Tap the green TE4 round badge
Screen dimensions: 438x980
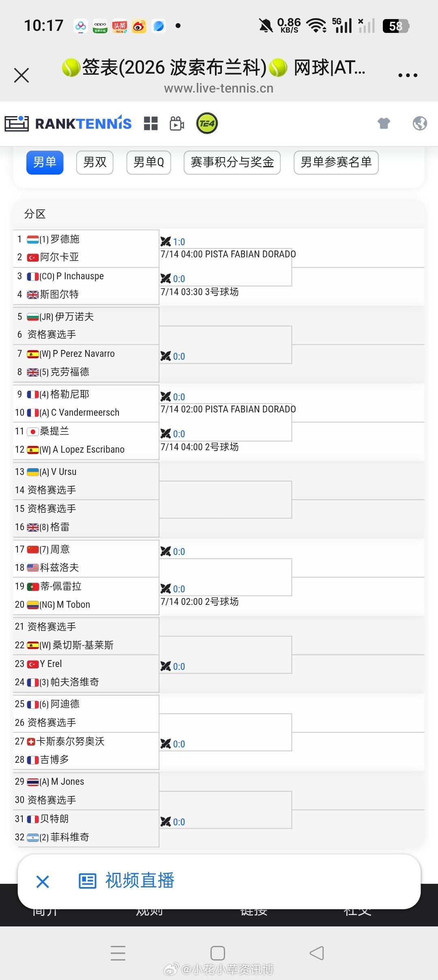coord(207,123)
